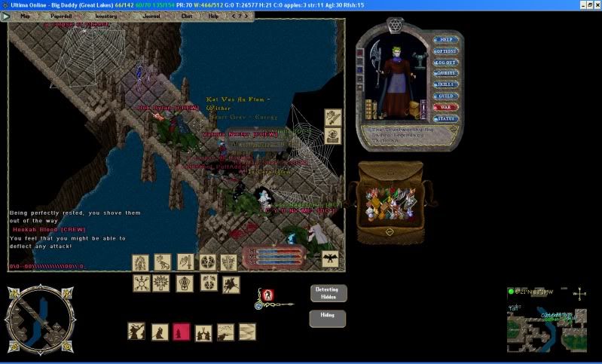Click the hand and sword spell icon

185,262
